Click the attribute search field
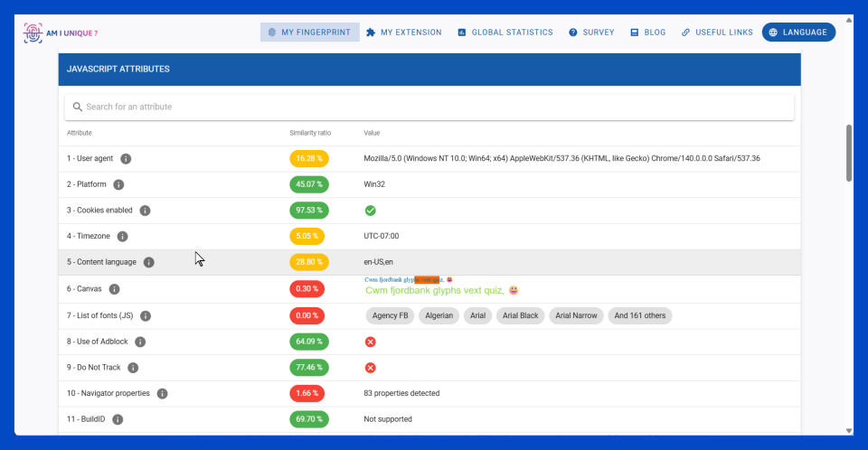The width and height of the screenshot is (868, 450). click(429, 107)
